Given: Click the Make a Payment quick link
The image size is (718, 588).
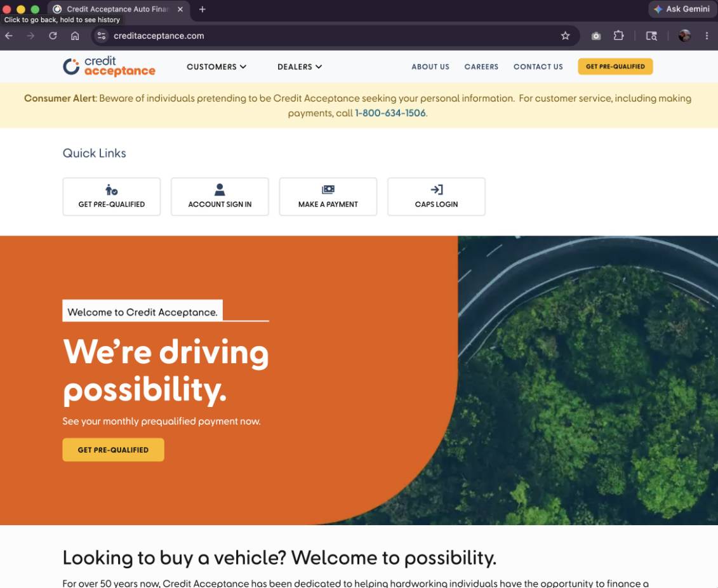Looking at the screenshot, I should click(328, 196).
